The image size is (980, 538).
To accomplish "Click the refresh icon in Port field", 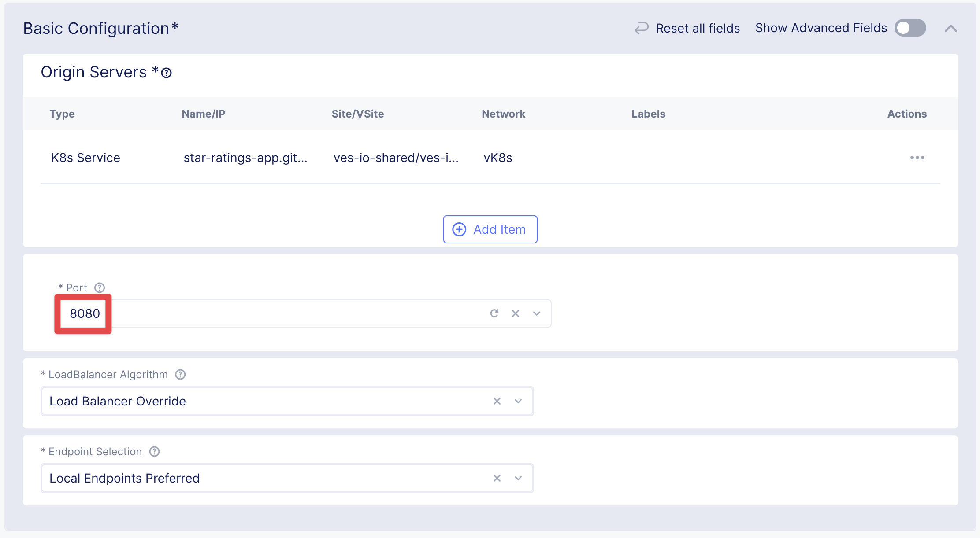I will pyautogui.click(x=494, y=313).
